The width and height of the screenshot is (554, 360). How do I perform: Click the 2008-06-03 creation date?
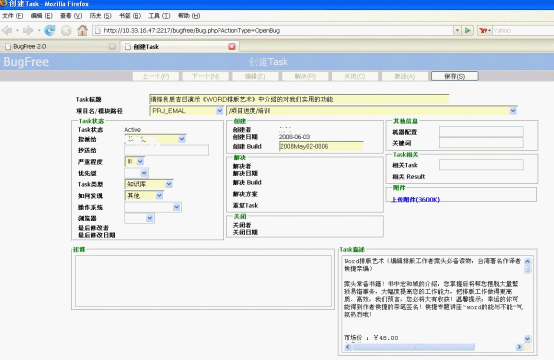[x=294, y=137]
